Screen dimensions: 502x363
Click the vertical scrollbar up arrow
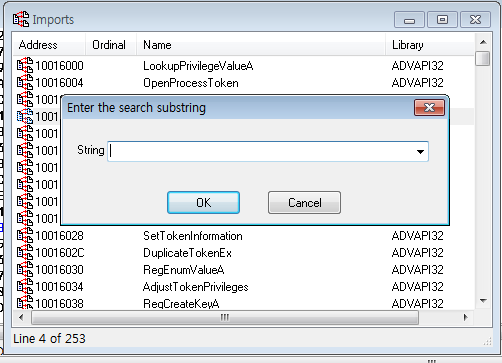pos(483,42)
